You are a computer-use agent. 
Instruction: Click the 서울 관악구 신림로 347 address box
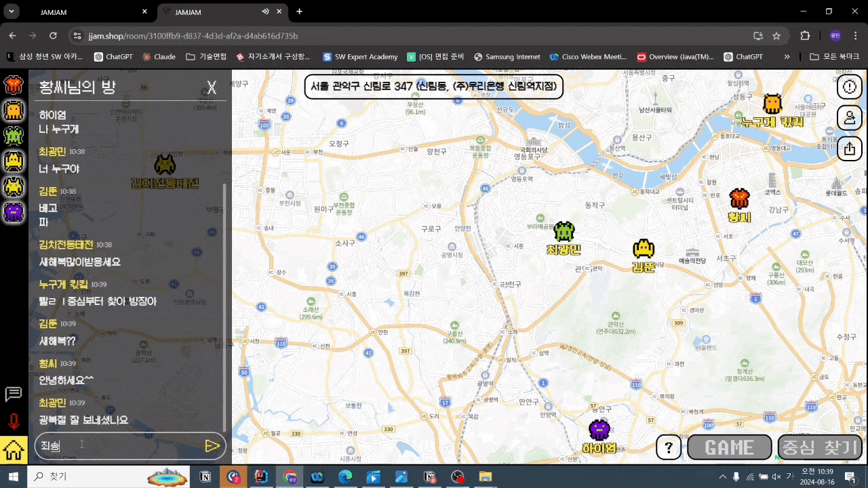(x=434, y=87)
